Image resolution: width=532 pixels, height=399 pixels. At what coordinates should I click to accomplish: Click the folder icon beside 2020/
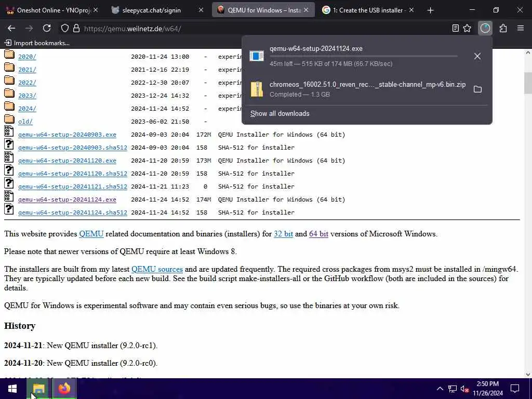click(9, 55)
